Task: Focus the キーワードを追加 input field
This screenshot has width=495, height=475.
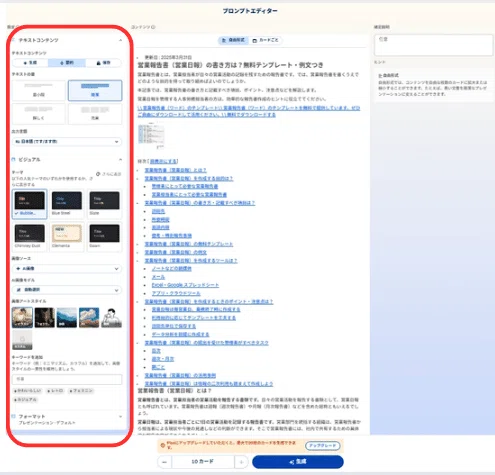Action: (x=67, y=379)
